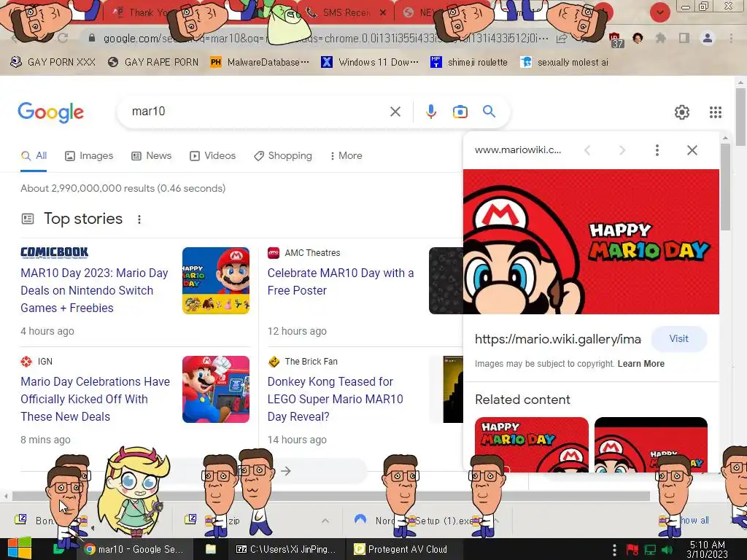Click the more news arrow button
Viewport: 747px width, 560px height.
coord(286,471)
